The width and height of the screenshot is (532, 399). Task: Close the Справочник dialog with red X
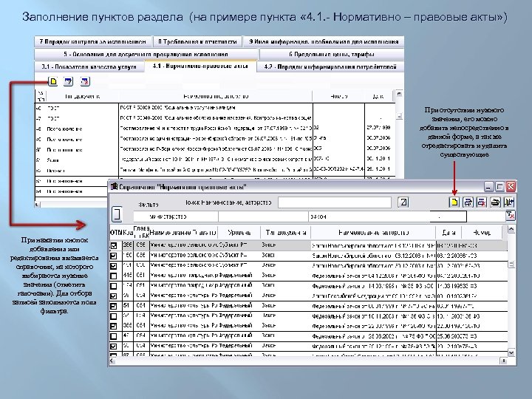(511, 187)
